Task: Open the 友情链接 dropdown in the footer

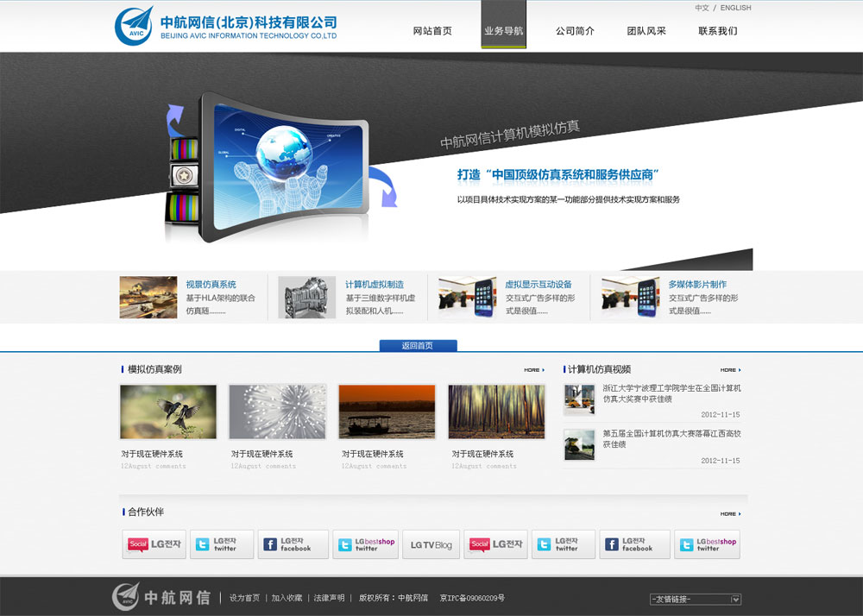Action: tap(696, 598)
